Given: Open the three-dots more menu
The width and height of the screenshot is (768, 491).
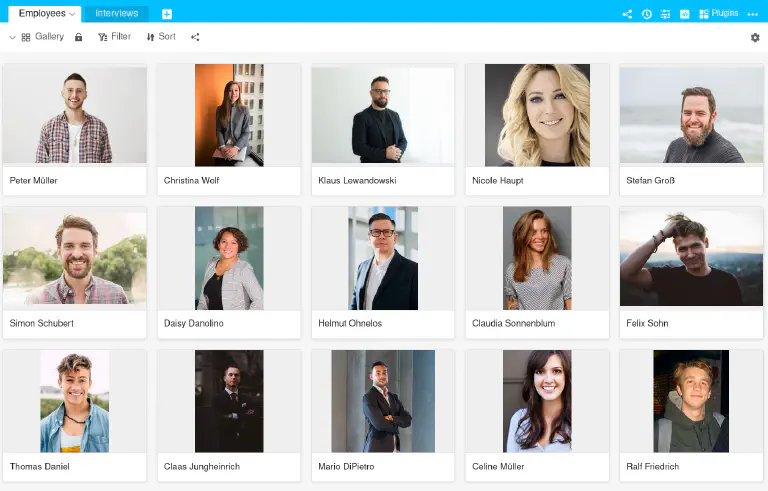Looking at the screenshot, I should (x=752, y=14).
